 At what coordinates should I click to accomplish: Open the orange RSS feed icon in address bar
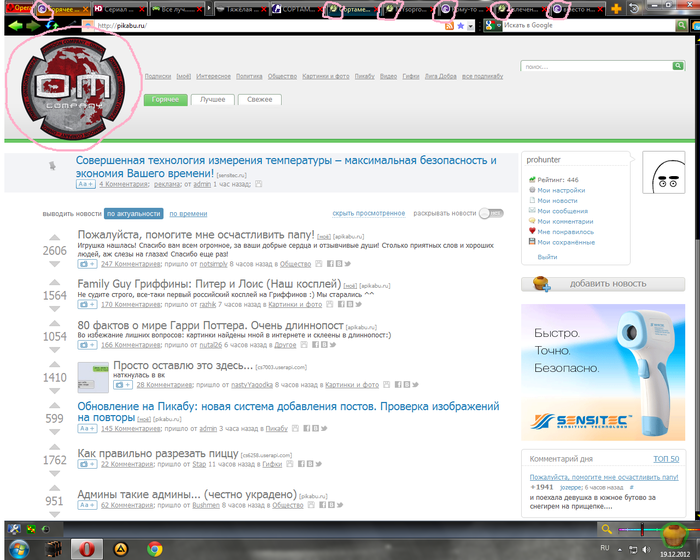click(x=449, y=26)
